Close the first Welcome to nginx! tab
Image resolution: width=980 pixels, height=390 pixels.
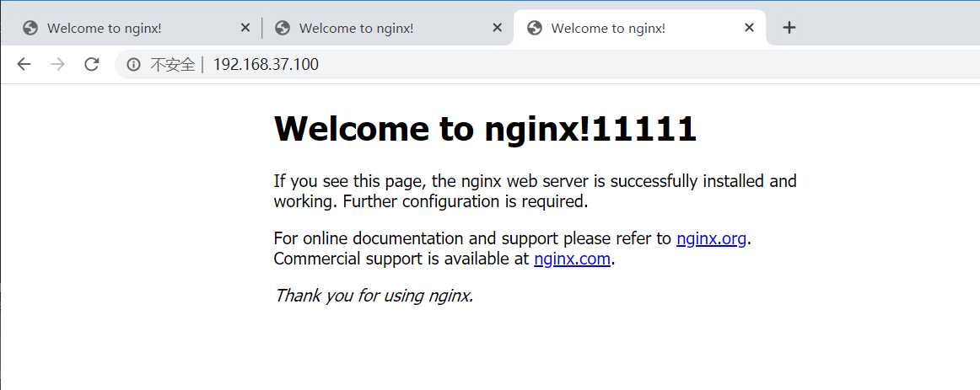[x=245, y=28]
